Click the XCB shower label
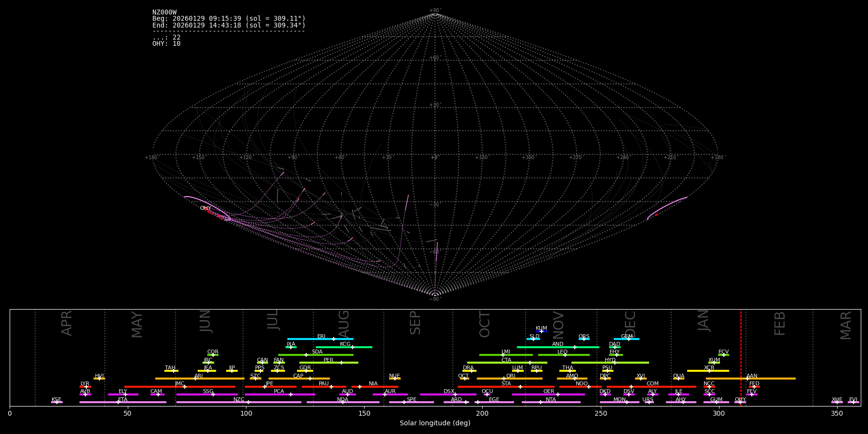The width and height of the screenshot is (868, 434). click(709, 368)
